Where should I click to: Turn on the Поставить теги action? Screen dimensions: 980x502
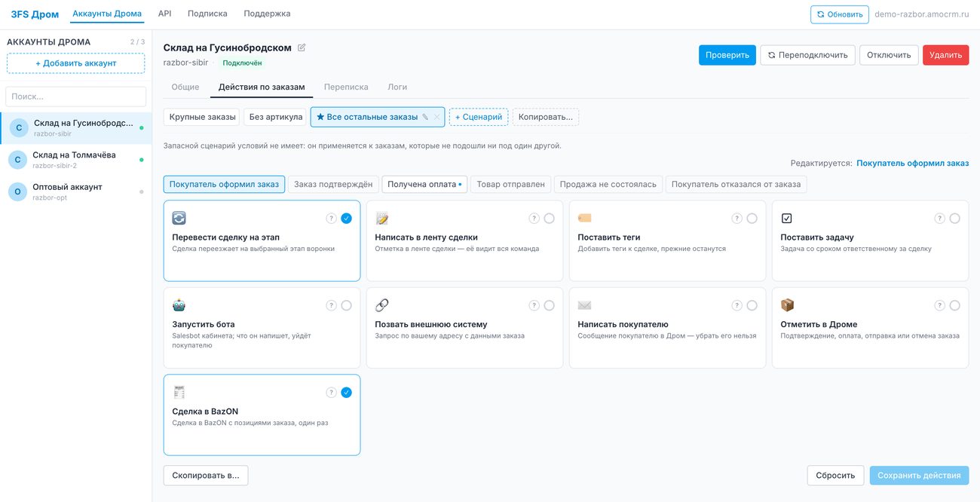click(x=752, y=219)
